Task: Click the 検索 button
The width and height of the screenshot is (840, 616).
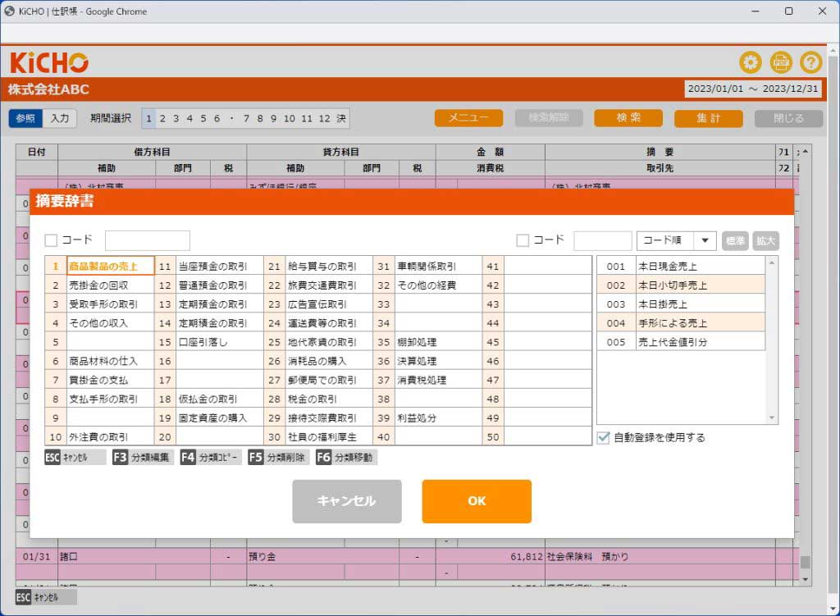Action: [628, 118]
